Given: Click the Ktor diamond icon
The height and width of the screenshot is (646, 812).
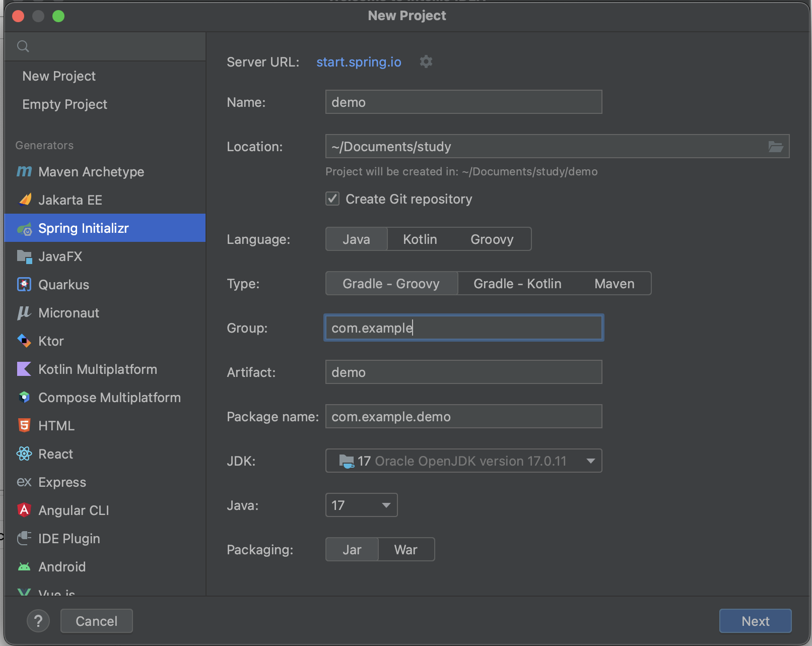Looking at the screenshot, I should (x=24, y=341).
